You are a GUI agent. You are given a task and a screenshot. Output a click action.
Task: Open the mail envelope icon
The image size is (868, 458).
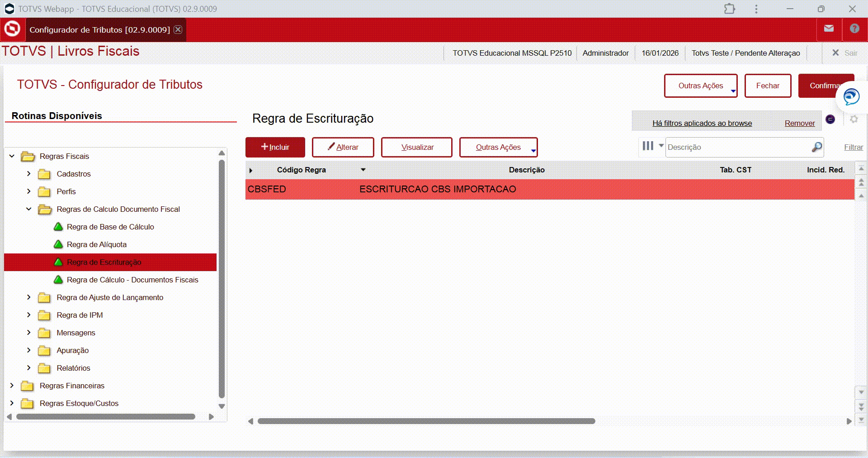[x=829, y=29]
